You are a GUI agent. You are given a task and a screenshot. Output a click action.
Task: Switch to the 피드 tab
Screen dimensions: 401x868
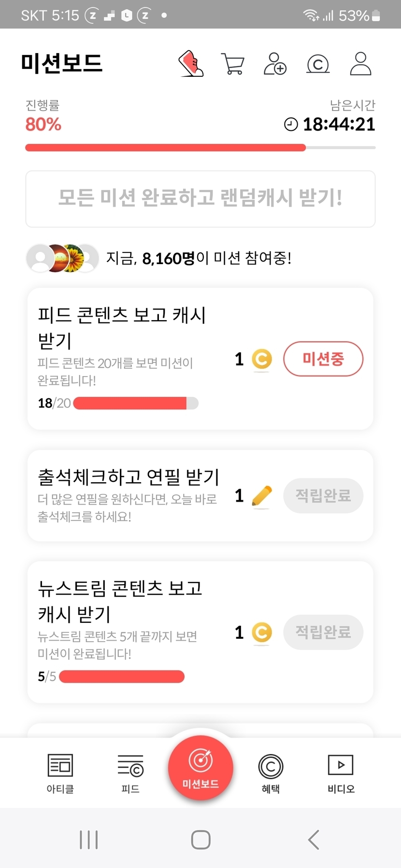130,772
